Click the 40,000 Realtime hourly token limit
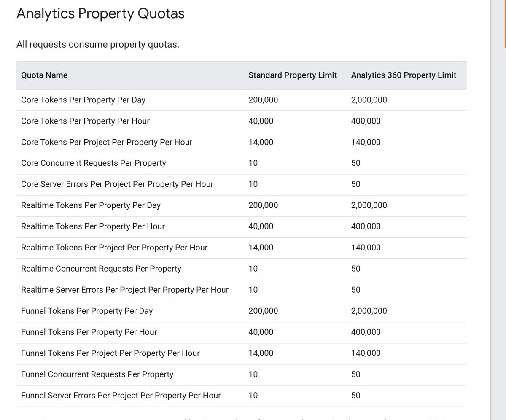The height and width of the screenshot is (420, 506). tap(261, 226)
